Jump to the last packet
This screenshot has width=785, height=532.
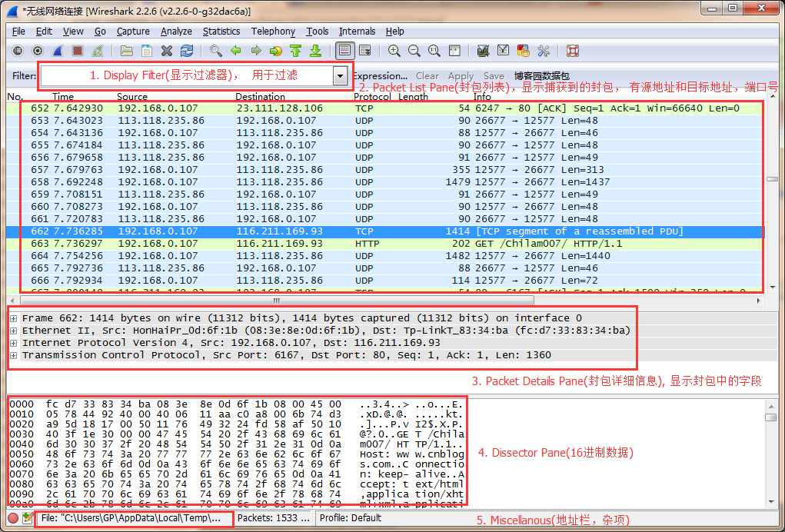[316, 51]
